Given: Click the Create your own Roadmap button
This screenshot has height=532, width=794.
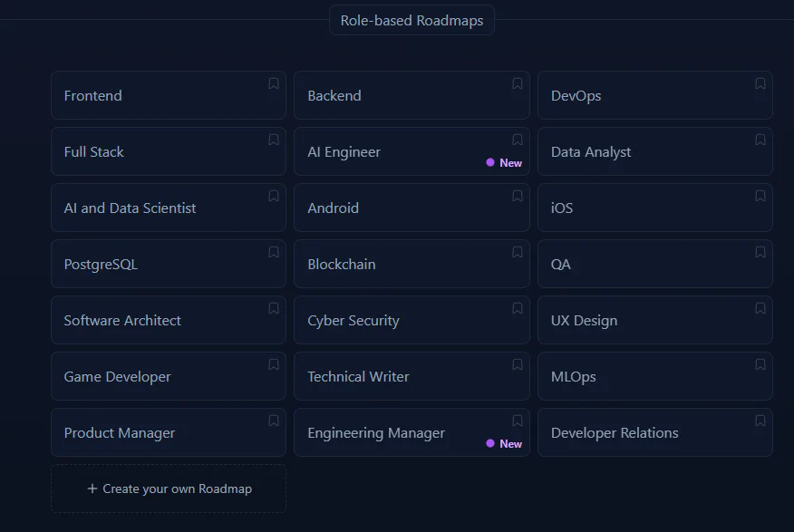Looking at the screenshot, I should 169,488.
